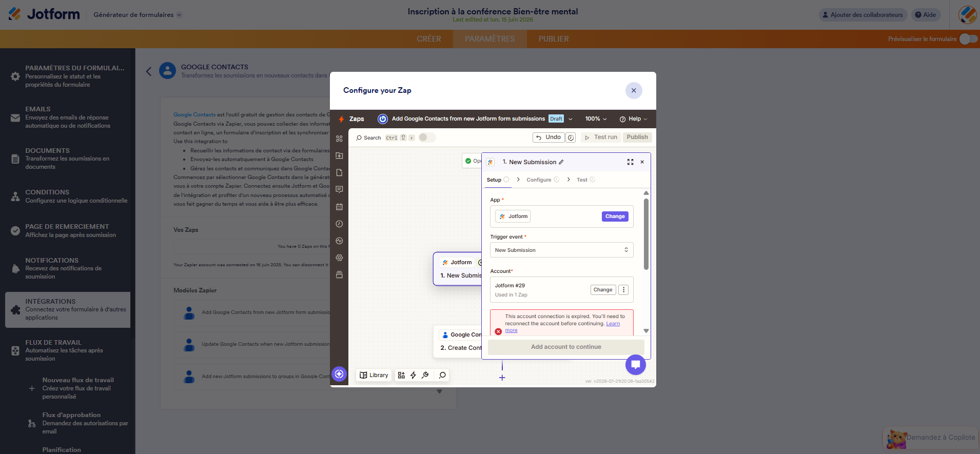Open the Zap settings gear in sidebar
The image size is (980, 454).
pos(339,258)
